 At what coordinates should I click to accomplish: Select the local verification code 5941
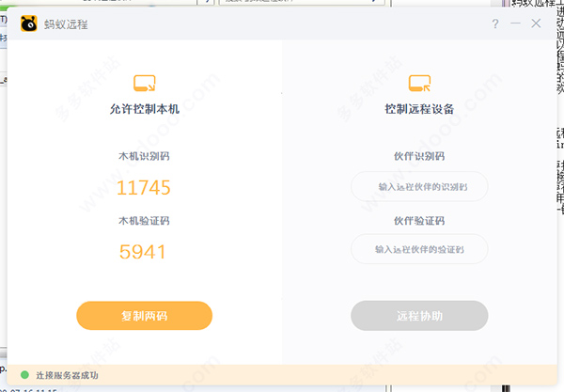[x=143, y=252]
